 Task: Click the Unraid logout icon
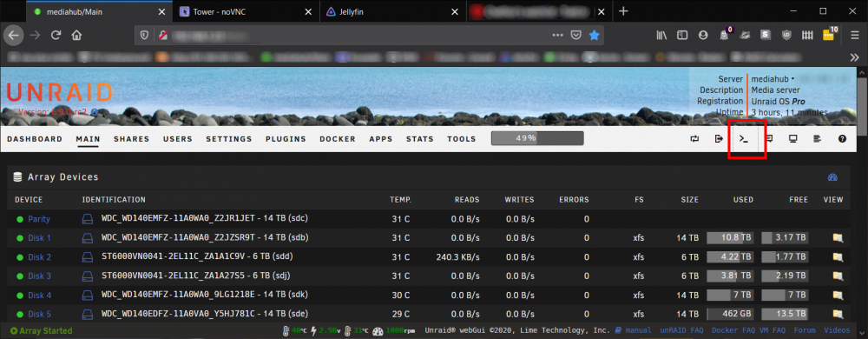click(719, 138)
